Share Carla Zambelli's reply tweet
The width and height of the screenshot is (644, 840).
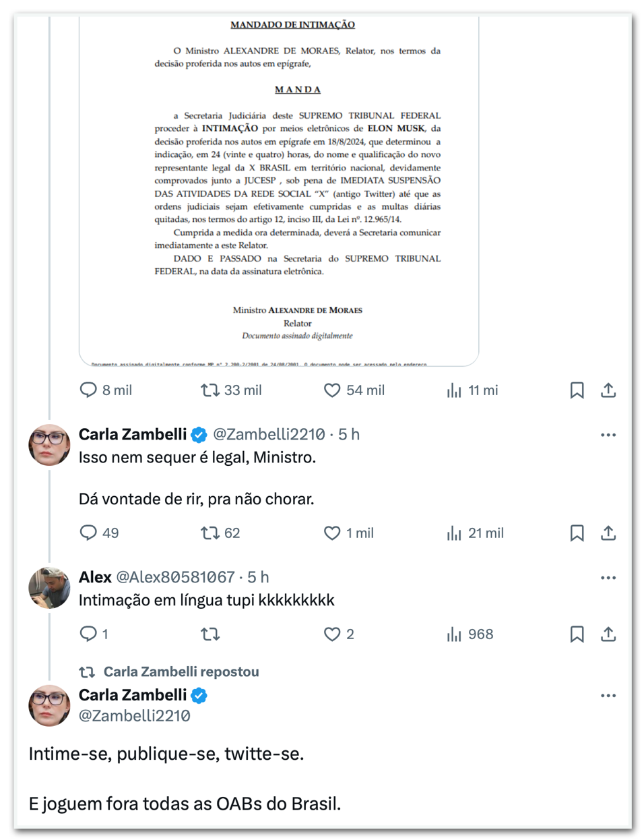click(x=608, y=533)
